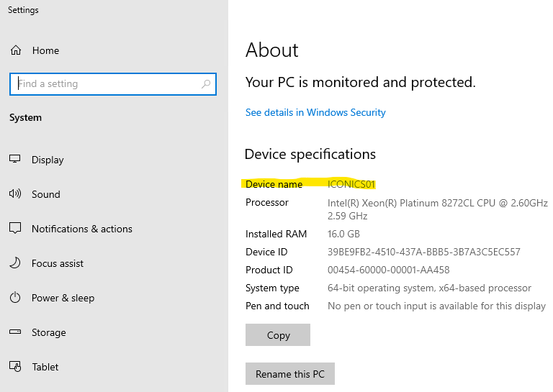Image resolution: width=553 pixels, height=392 pixels.
Task: Focus the Find a setting field
Action: tap(113, 84)
